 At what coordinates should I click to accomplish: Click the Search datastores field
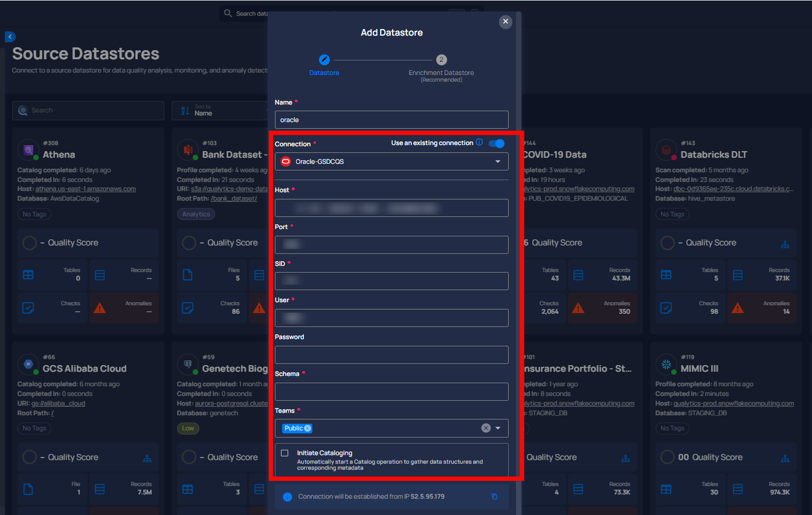pos(88,111)
